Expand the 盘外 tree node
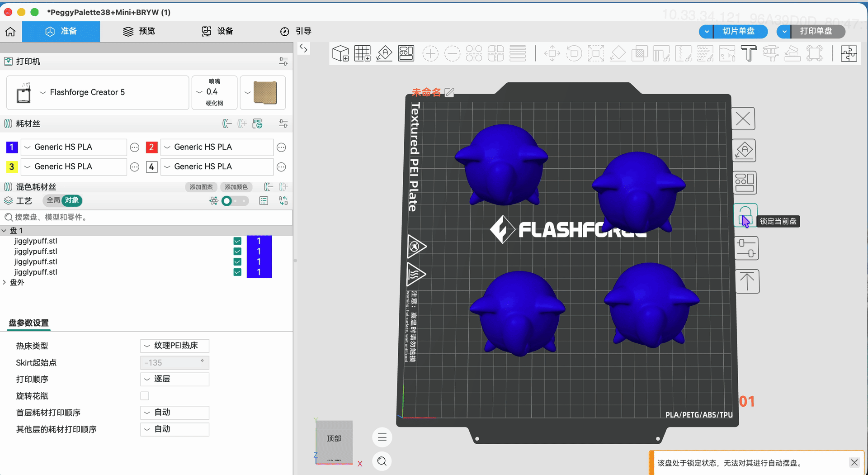Screen dimensions: 868x475 click(4, 282)
